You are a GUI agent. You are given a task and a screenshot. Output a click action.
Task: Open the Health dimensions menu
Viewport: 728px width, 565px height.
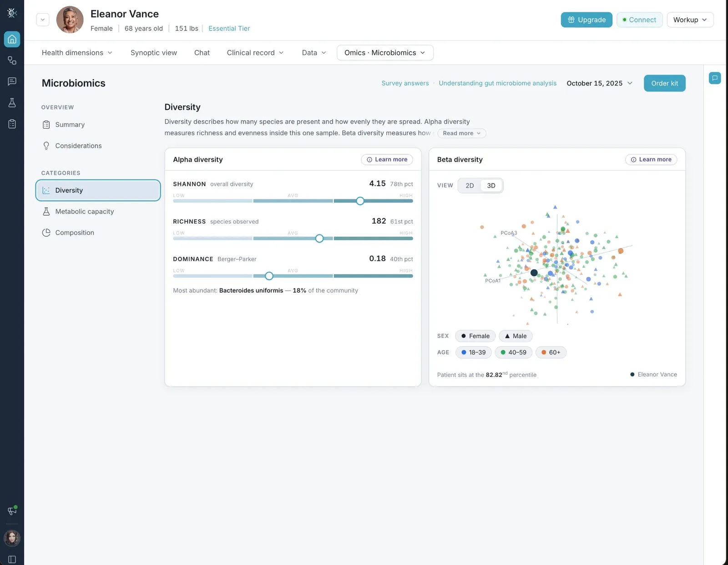77,53
